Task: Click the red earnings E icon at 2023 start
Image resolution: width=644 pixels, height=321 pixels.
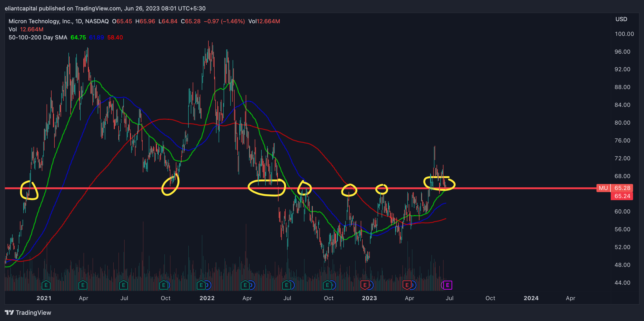Action: [x=365, y=285]
